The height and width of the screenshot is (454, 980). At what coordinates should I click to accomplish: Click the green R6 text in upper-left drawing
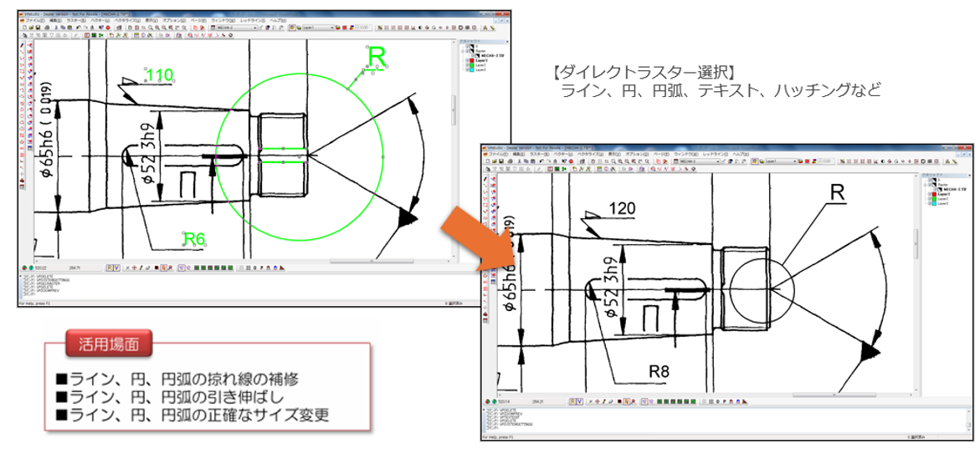[194, 238]
